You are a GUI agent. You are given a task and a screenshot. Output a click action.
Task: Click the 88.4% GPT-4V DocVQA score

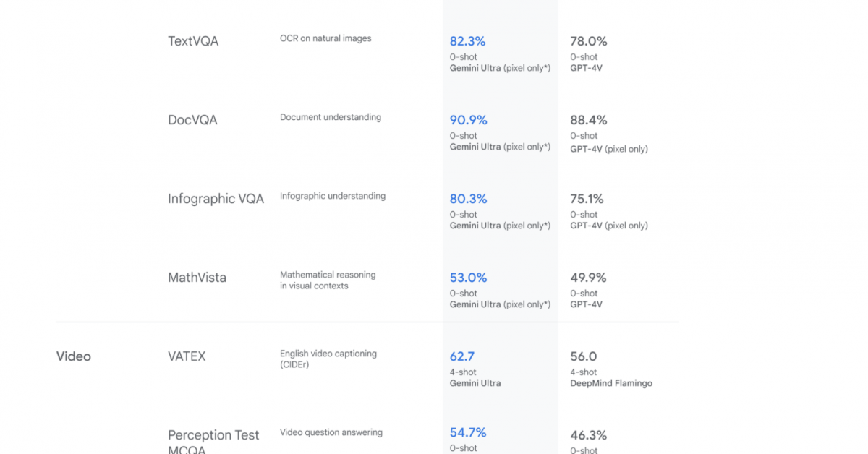(589, 120)
